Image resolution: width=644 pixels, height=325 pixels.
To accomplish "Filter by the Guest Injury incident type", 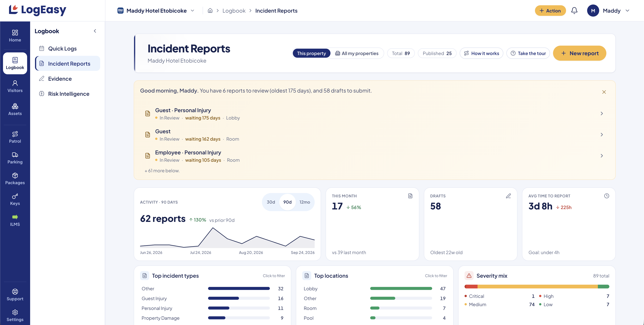I will point(212,298).
